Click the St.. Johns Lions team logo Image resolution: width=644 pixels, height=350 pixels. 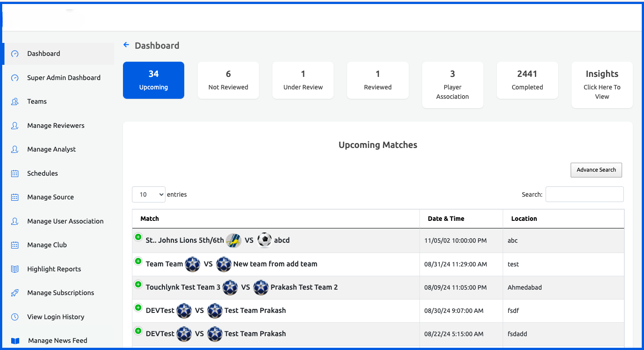point(233,240)
